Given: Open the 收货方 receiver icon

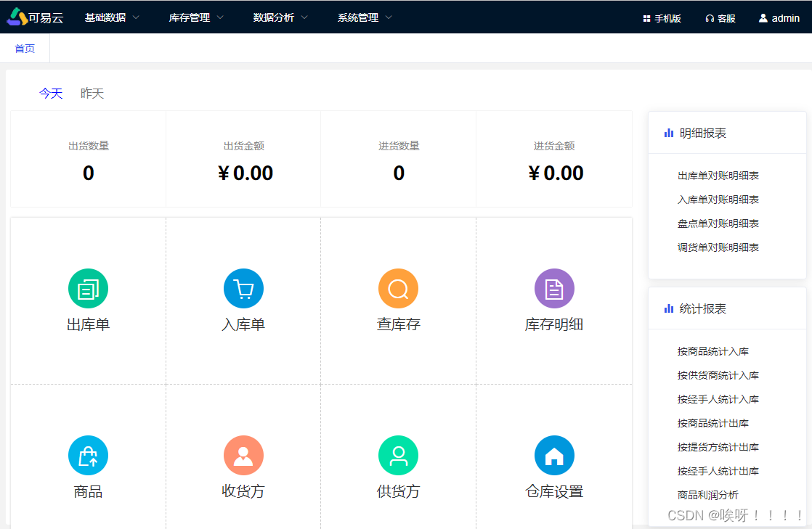Looking at the screenshot, I should click(243, 455).
